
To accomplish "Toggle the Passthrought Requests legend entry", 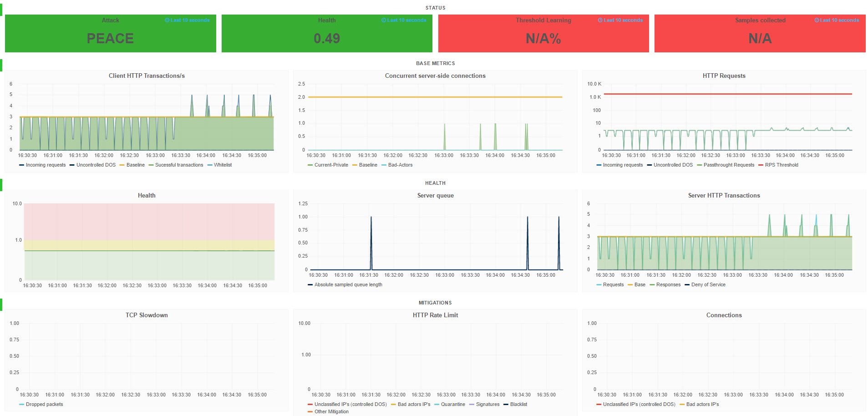I will coord(729,165).
